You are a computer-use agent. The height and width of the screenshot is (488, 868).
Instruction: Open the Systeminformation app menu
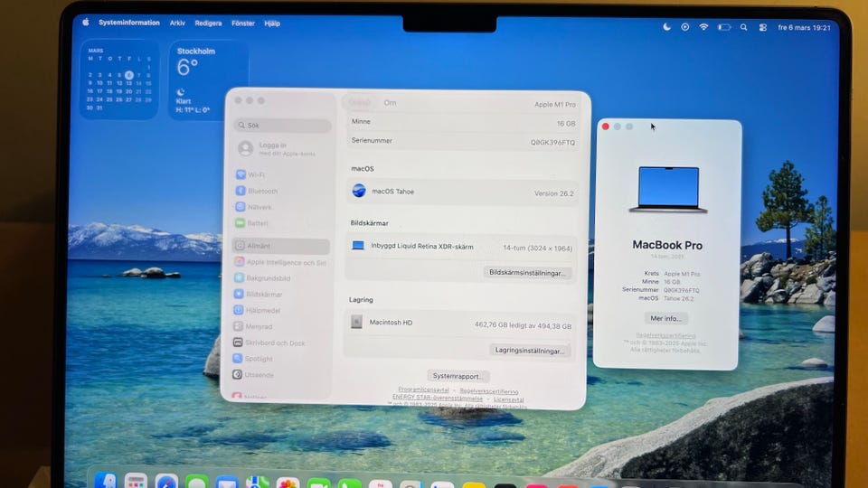[129, 23]
